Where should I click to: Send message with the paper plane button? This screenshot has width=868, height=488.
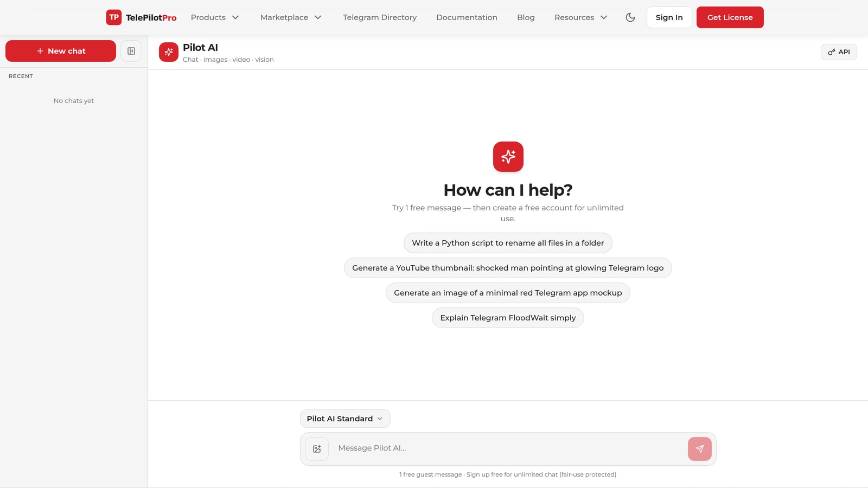click(700, 449)
